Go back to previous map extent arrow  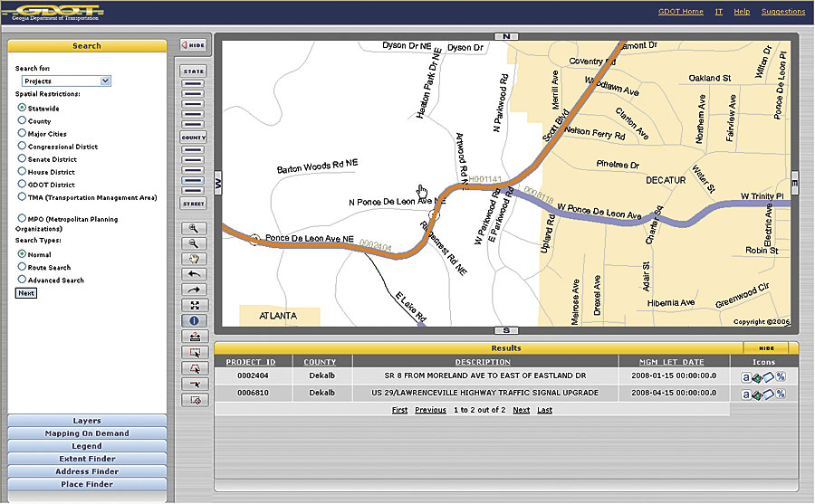click(x=194, y=274)
